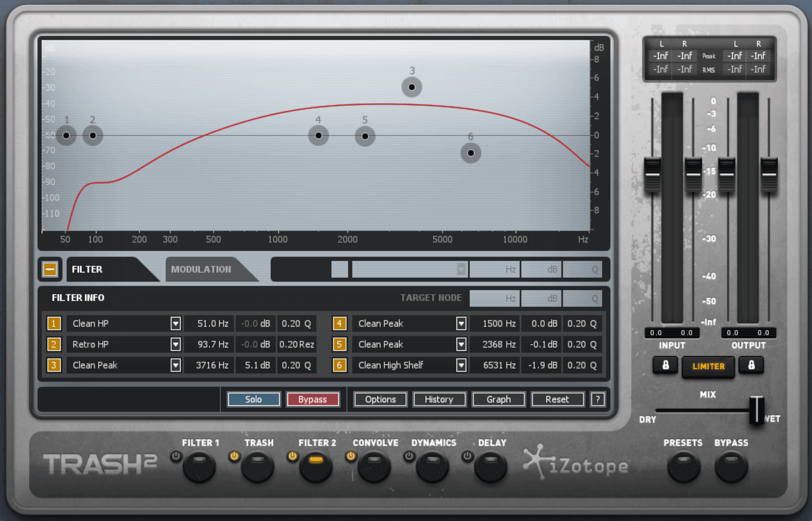Click the Graph button
The width and height of the screenshot is (812, 521).
pos(498,399)
